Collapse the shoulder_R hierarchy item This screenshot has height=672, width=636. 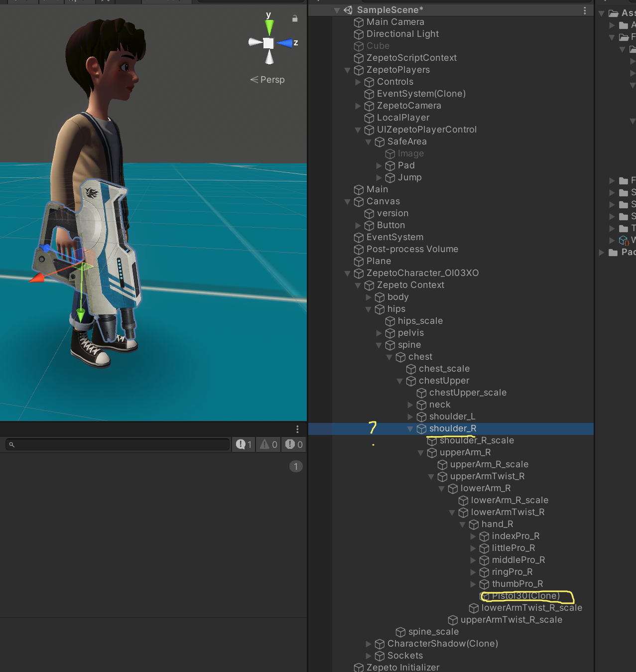(410, 428)
